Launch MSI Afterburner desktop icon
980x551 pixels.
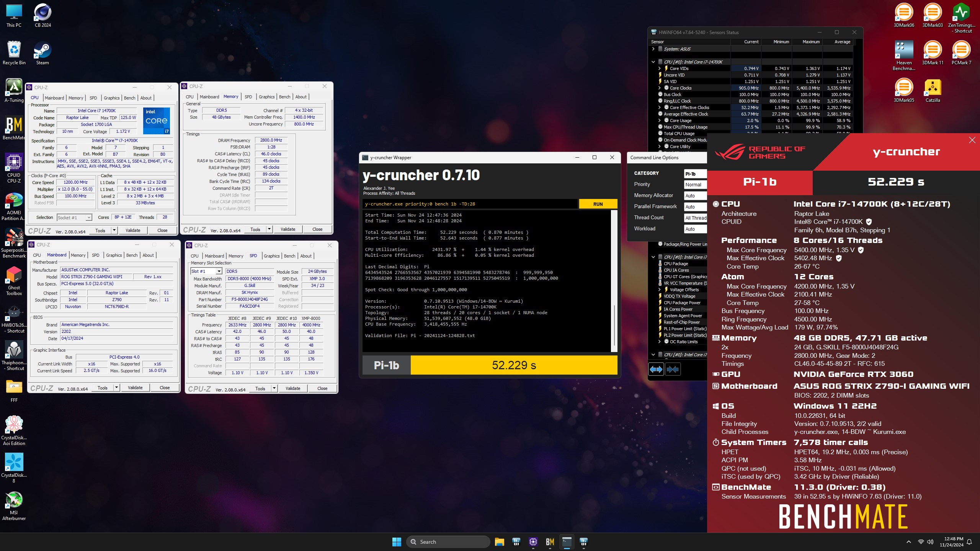(14, 506)
